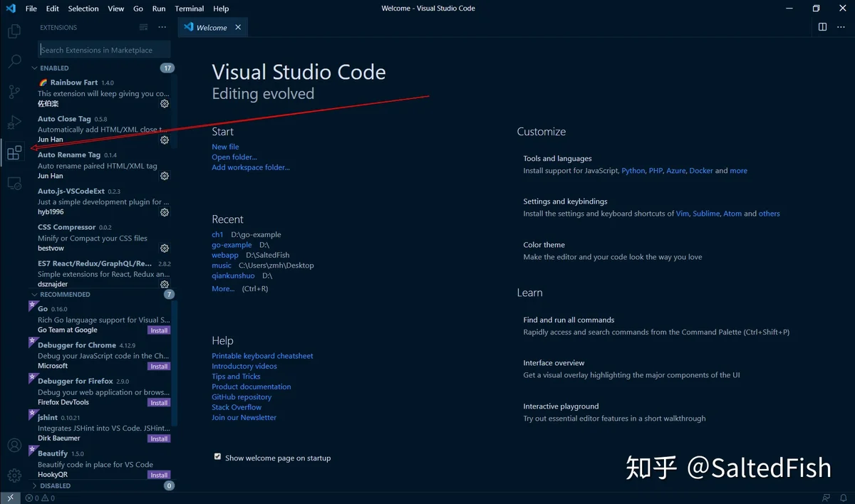Open the Remote Explorer view

[14, 183]
